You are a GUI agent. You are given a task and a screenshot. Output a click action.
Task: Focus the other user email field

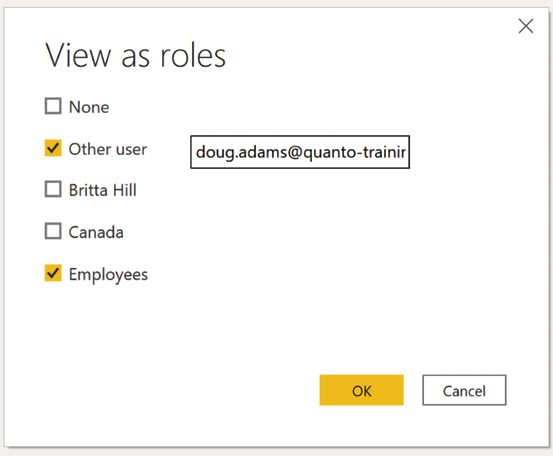(x=300, y=152)
